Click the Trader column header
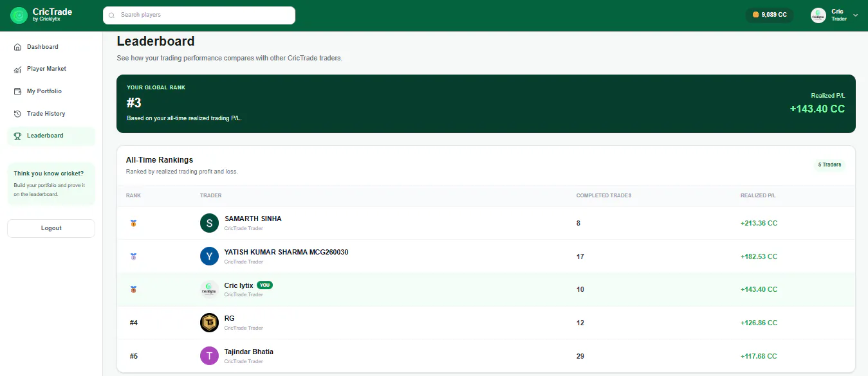 [x=210, y=195]
